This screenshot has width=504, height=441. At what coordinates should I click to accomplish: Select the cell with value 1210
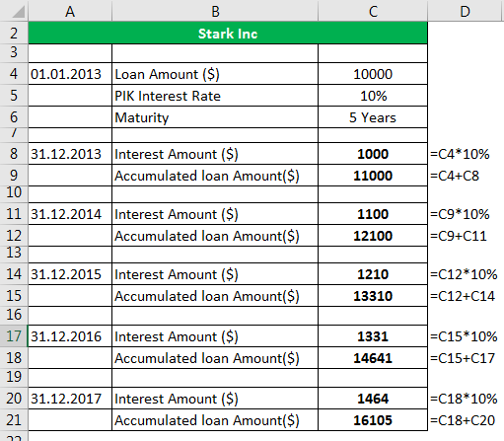373,274
